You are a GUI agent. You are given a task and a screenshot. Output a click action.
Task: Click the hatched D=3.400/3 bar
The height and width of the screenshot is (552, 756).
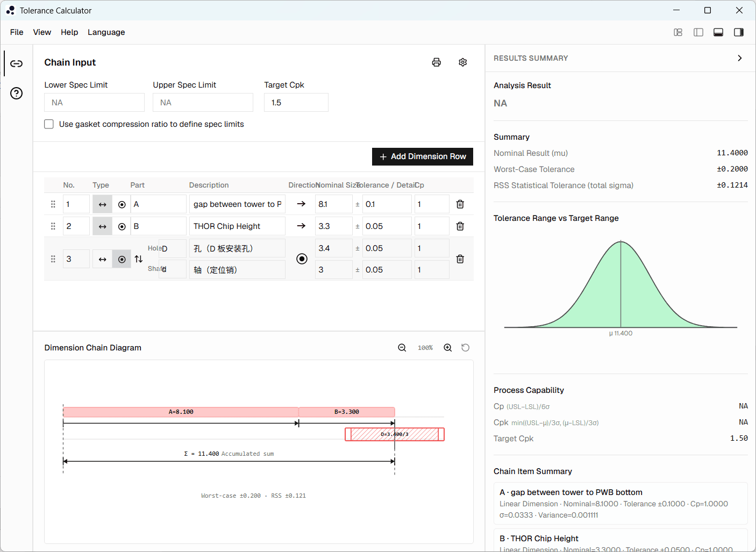[x=395, y=434]
